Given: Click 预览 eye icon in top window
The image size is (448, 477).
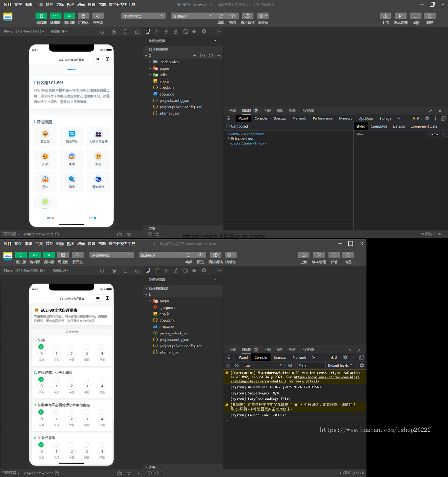Looking at the screenshot, I should 233,16.
